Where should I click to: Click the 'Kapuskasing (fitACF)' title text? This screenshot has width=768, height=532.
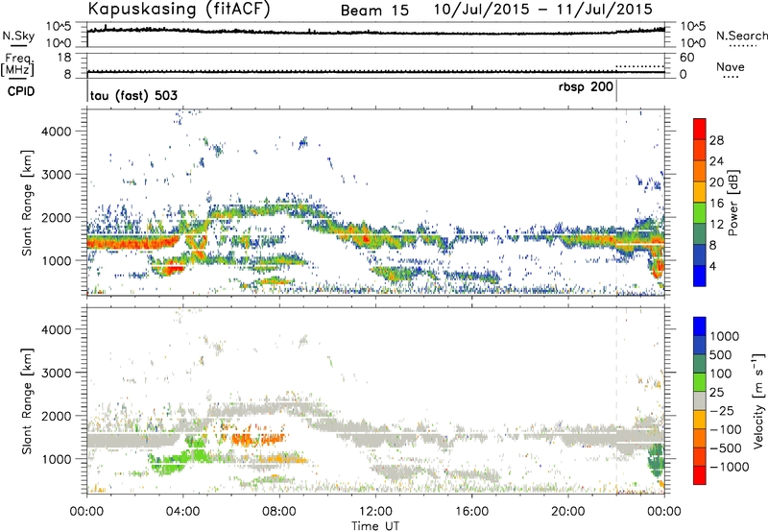tap(179, 9)
